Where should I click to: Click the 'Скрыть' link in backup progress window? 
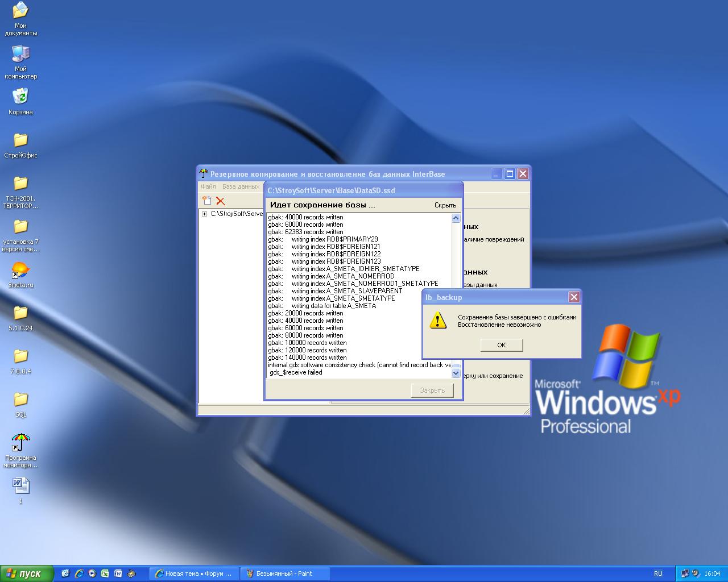pos(445,205)
